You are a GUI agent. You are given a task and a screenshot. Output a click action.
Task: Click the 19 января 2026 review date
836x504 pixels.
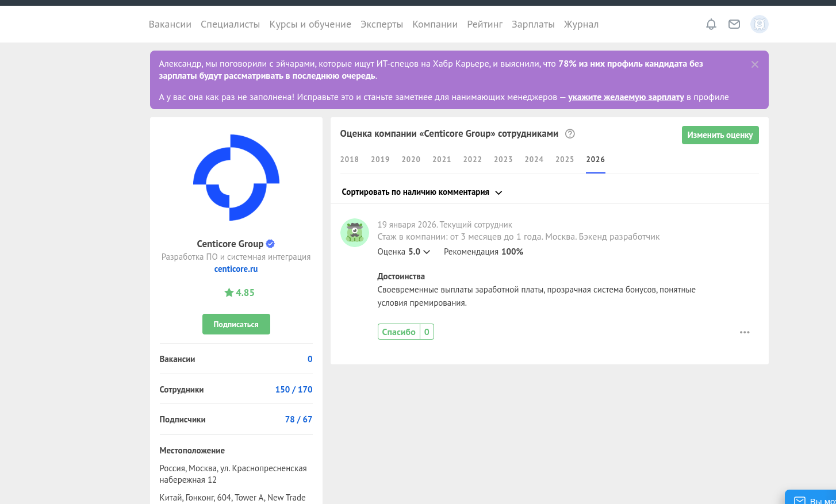coord(407,225)
